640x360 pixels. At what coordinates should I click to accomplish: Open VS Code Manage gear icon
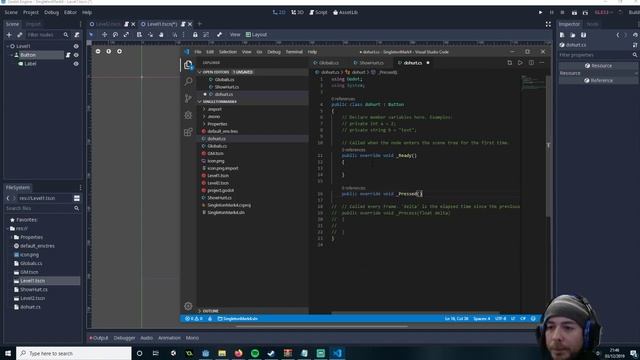click(x=188, y=306)
